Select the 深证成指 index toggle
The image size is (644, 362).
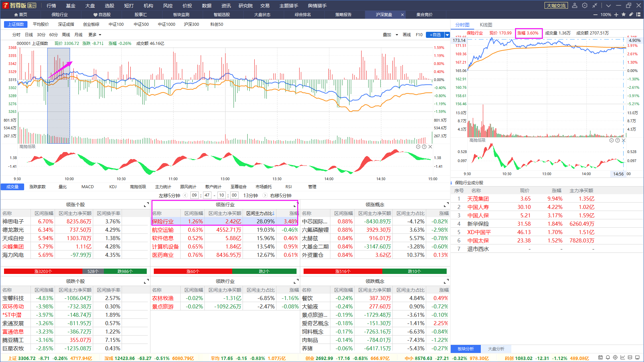[x=66, y=24]
